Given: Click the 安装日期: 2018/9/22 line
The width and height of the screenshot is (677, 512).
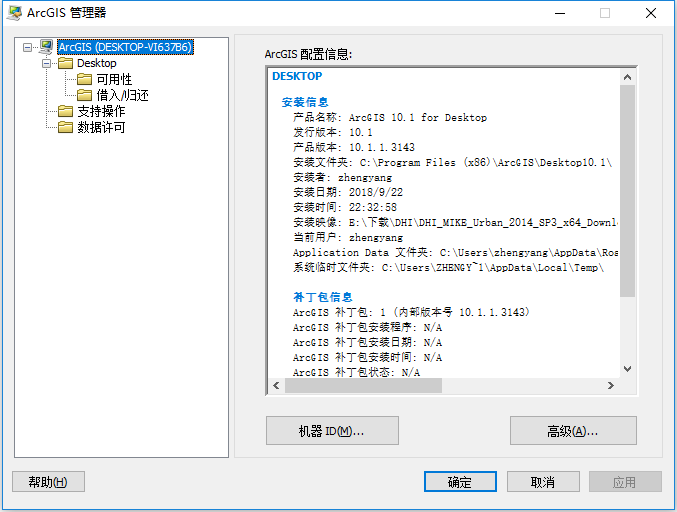Looking at the screenshot, I should pyautogui.click(x=348, y=192).
